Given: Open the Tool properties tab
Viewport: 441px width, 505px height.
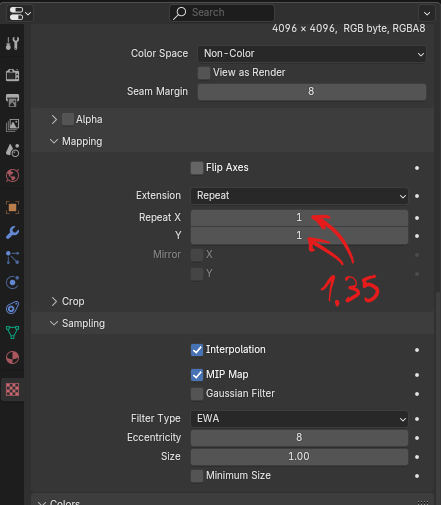Looking at the screenshot, I should point(12,43).
